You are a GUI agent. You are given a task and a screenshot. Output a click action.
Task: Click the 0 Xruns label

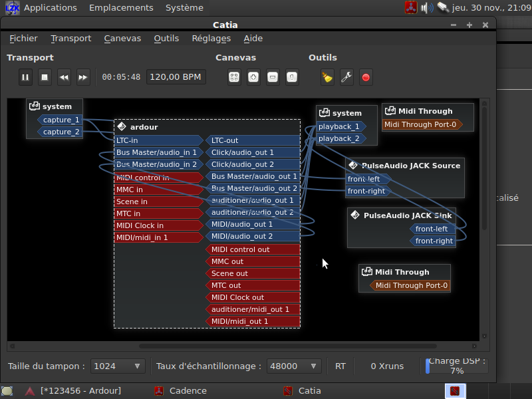click(387, 366)
